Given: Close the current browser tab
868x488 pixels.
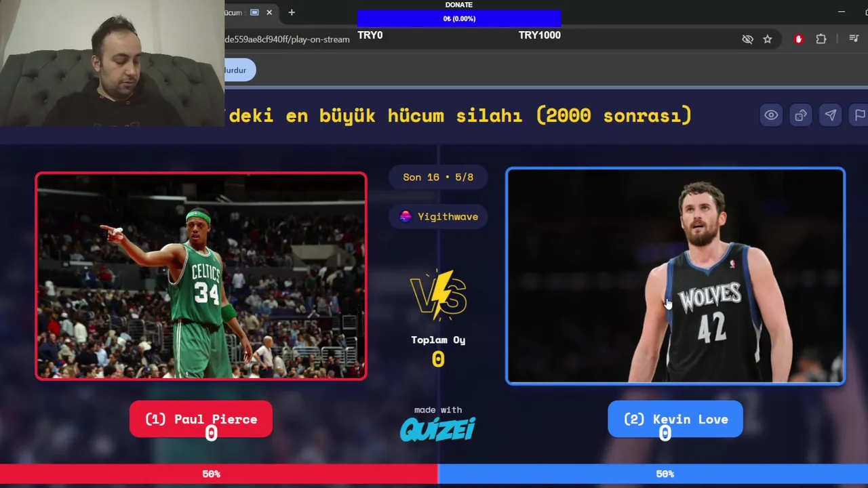Looking at the screenshot, I should [269, 12].
